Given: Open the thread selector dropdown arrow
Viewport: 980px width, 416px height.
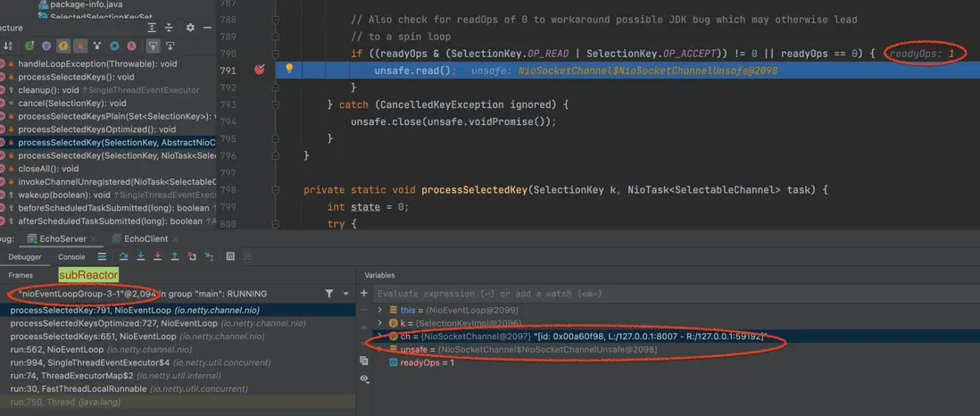Looking at the screenshot, I should (x=345, y=294).
